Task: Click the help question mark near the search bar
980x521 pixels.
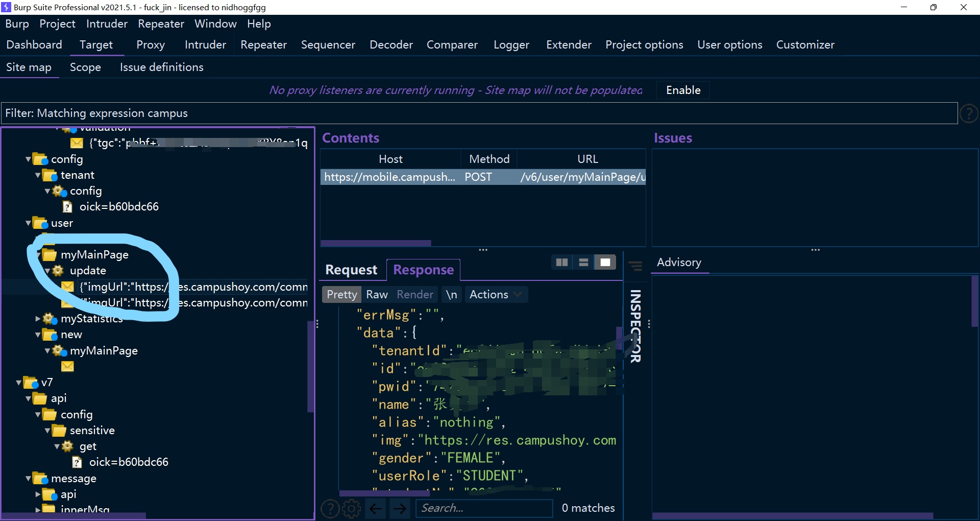Action: 330,508
